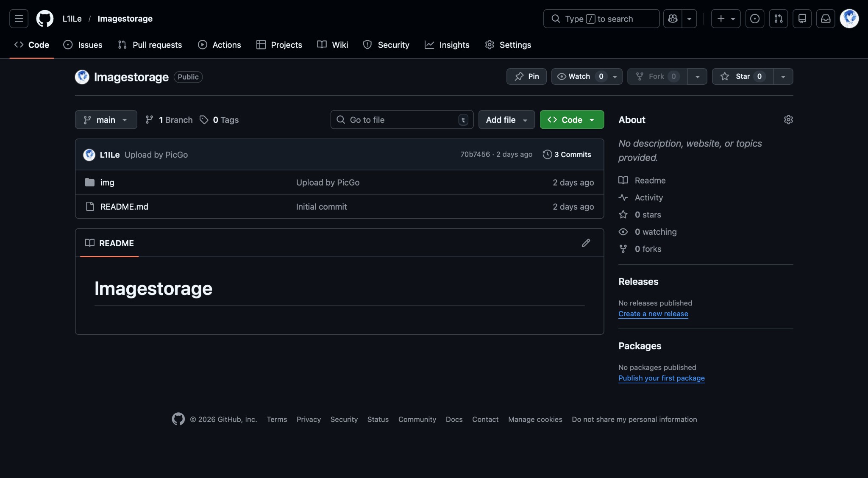This screenshot has height=478, width=868.
Task: Switch to the Settings tab
Action: (x=508, y=44)
